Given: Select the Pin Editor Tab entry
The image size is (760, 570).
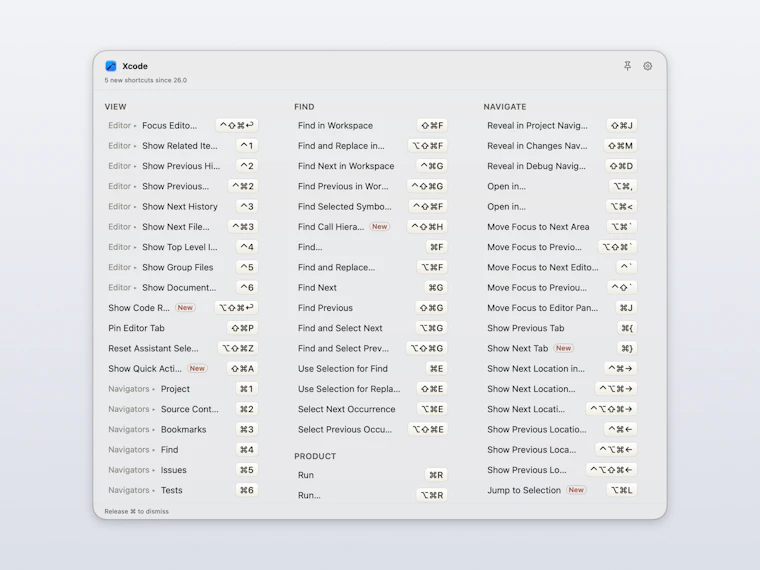Looking at the screenshot, I should coord(182,328).
